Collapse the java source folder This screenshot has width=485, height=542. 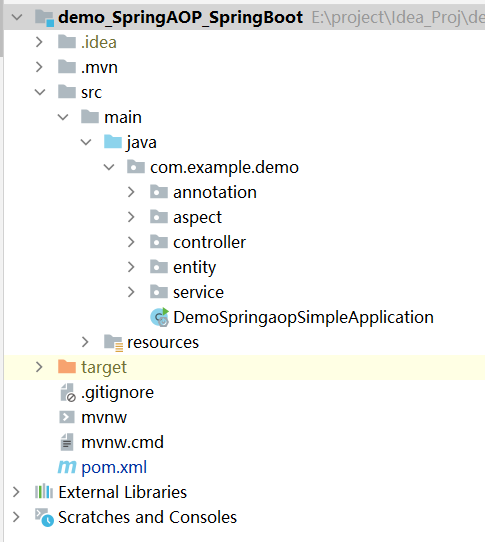point(86,142)
